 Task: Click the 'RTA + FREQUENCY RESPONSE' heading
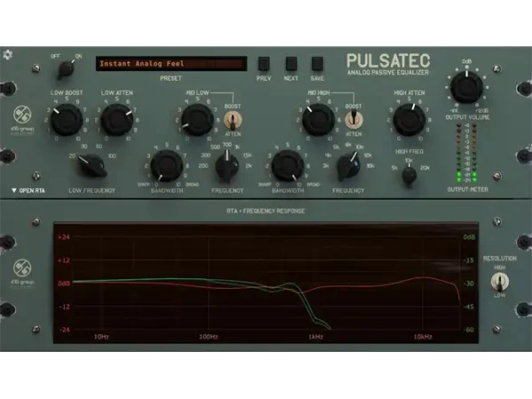coord(266,211)
